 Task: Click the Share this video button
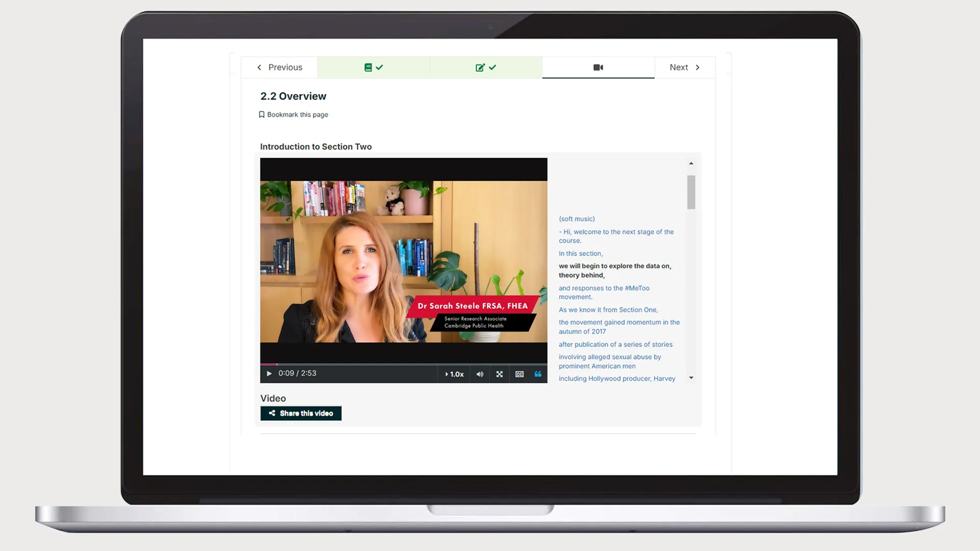(301, 413)
